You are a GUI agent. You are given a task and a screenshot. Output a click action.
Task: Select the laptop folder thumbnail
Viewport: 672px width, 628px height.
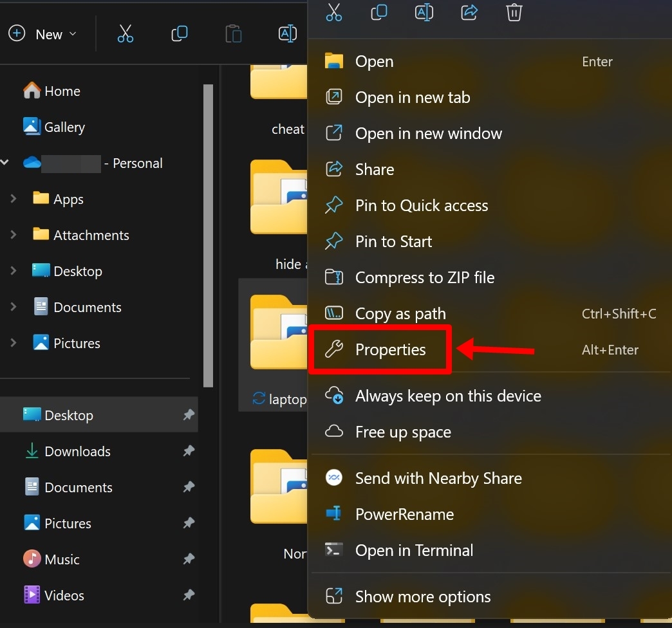pos(279,332)
